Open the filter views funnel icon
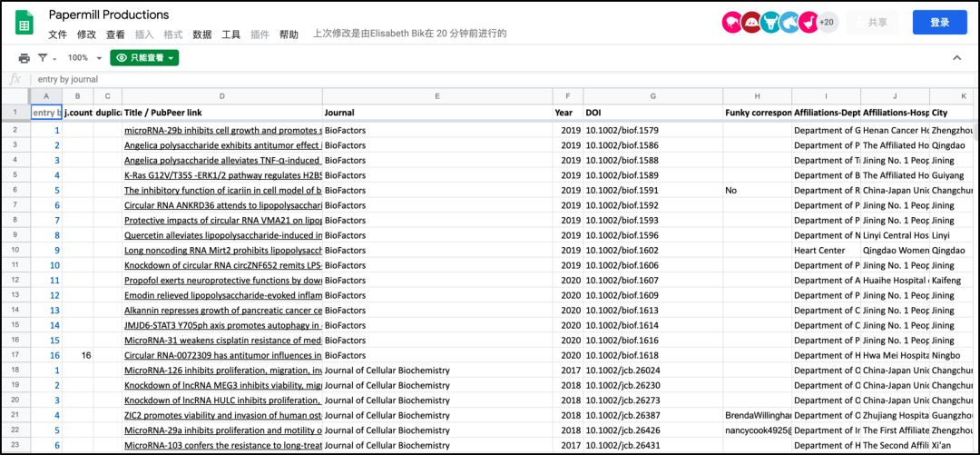980x455 pixels. (x=43, y=57)
